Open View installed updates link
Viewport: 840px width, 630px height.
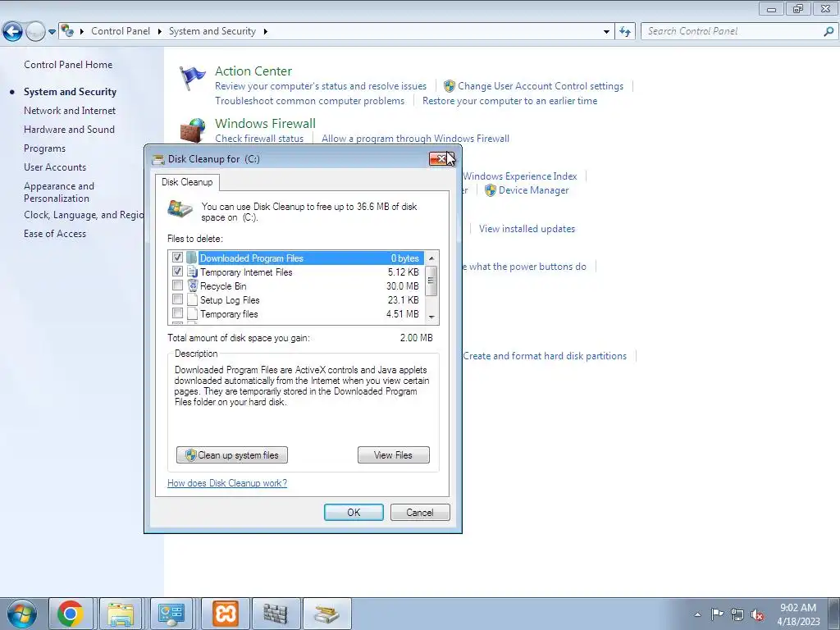pyautogui.click(x=527, y=230)
